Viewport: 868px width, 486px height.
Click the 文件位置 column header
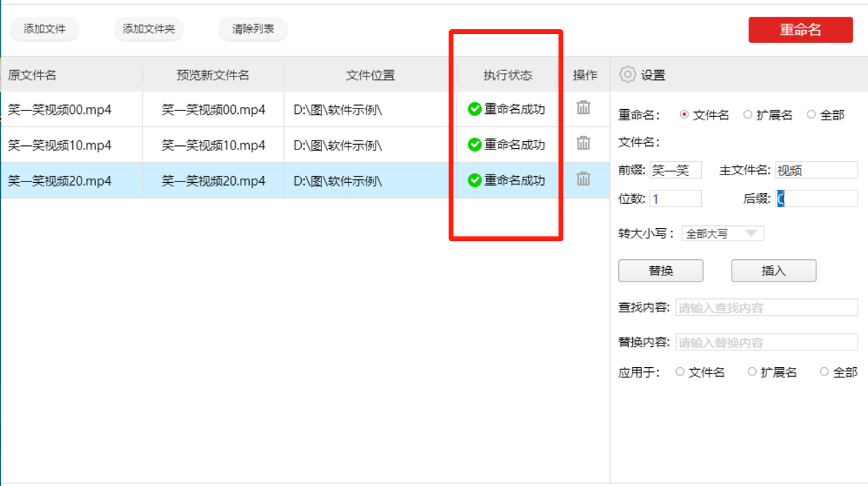point(370,75)
